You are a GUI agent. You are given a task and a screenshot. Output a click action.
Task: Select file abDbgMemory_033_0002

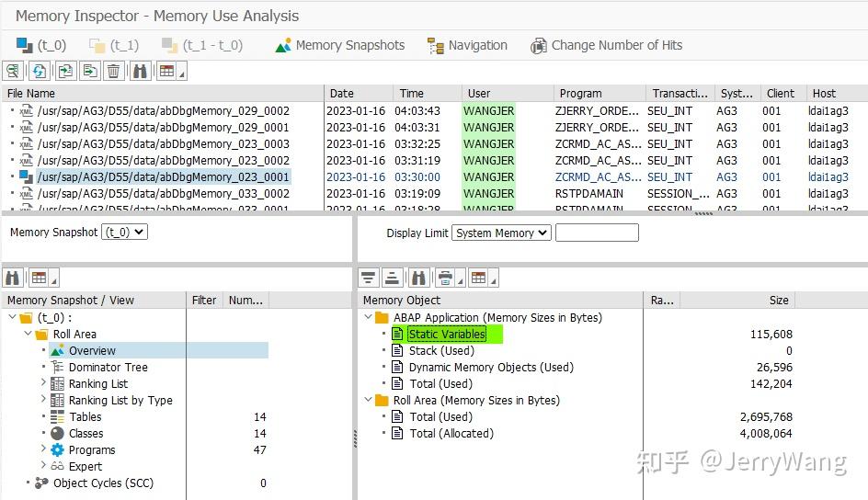coord(164,194)
